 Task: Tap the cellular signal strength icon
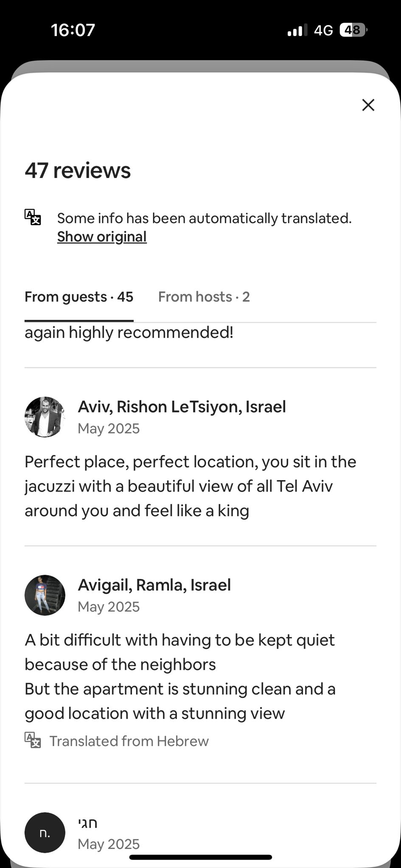pos(297,31)
